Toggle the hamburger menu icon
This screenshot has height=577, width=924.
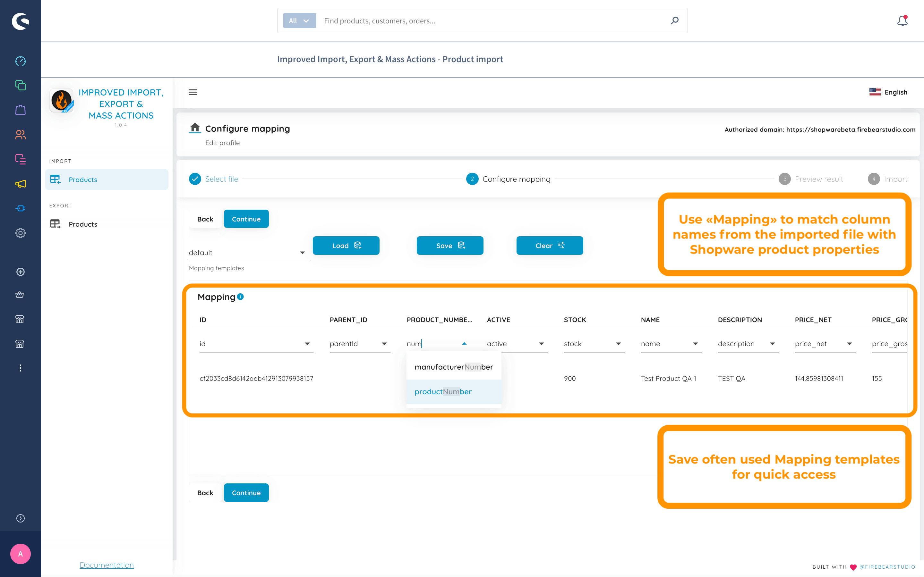[193, 92]
